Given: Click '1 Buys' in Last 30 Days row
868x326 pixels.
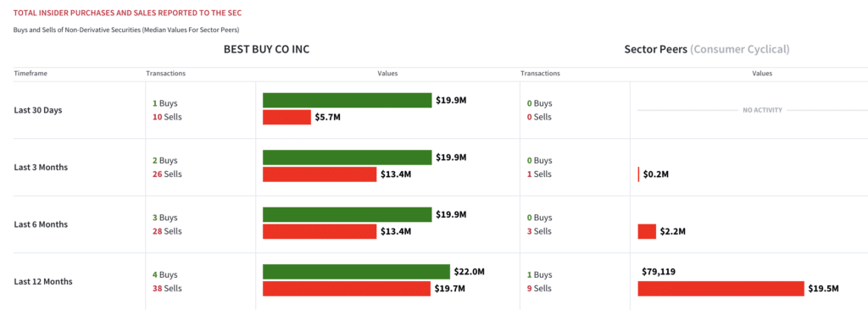Looking at the screenshot, I should click(x=165, y=103).
